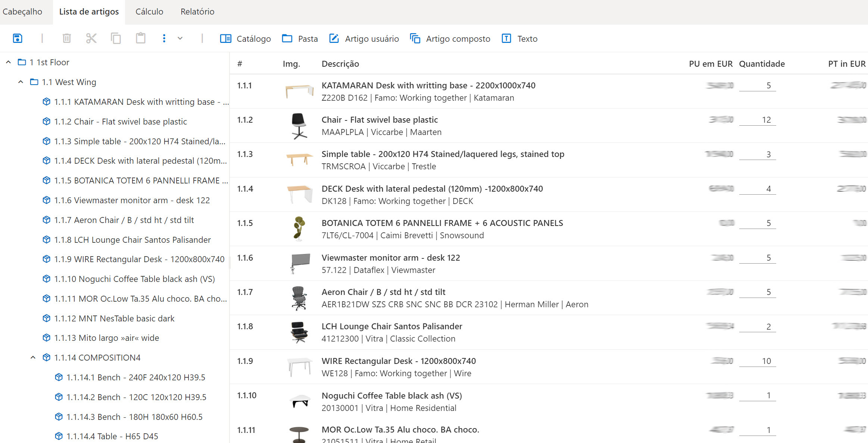The height and width of the screenshot is (443, 868).
Task: Edit quantity field of KATAMARAN Desk row
Action: [x=758, y=85]
